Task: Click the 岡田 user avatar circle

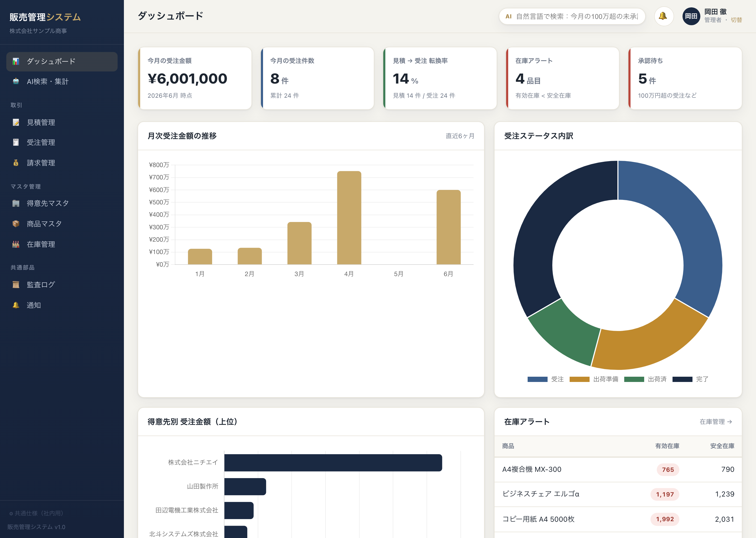Action: coord(691,16)
